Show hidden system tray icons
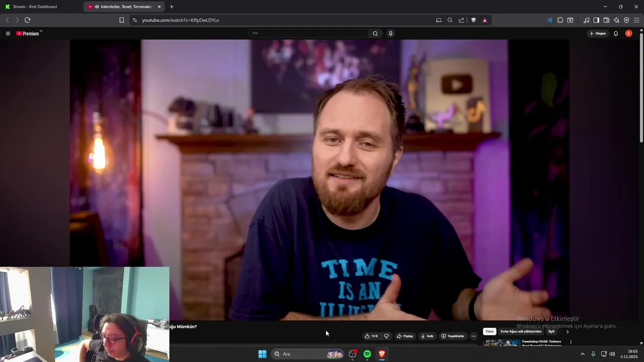 [x=583, y=354]
